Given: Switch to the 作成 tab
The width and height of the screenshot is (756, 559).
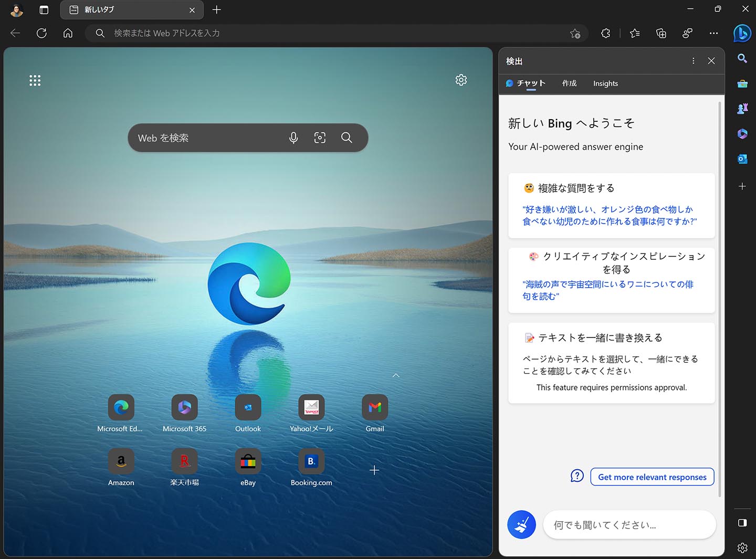Looking at the screenshot, I should [x=569, y=83].
